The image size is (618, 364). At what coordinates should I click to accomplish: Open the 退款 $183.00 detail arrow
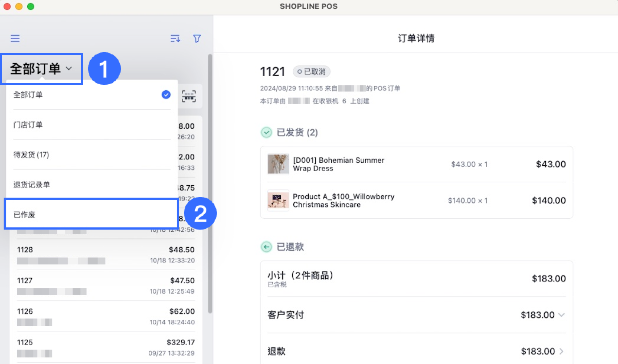point(562,351)
